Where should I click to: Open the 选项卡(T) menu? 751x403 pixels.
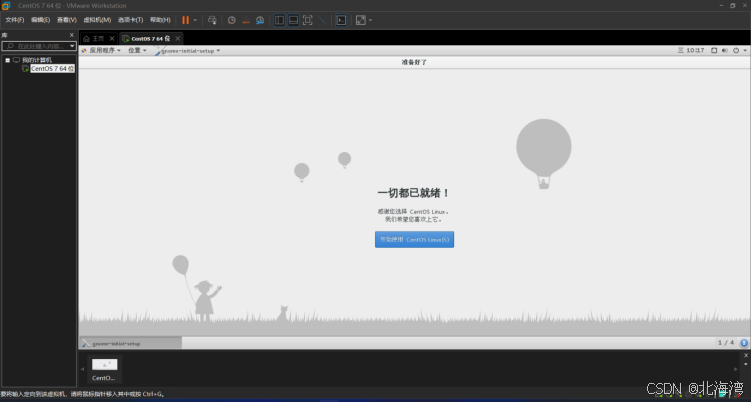pos(130,20)
